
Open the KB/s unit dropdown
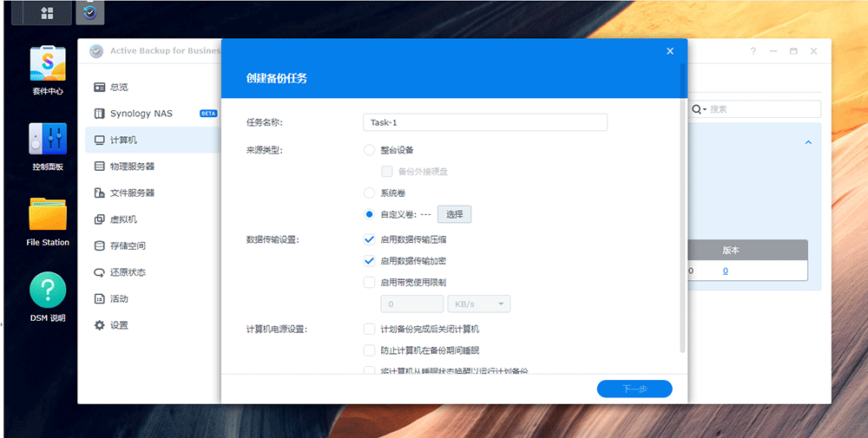[478, 304]
